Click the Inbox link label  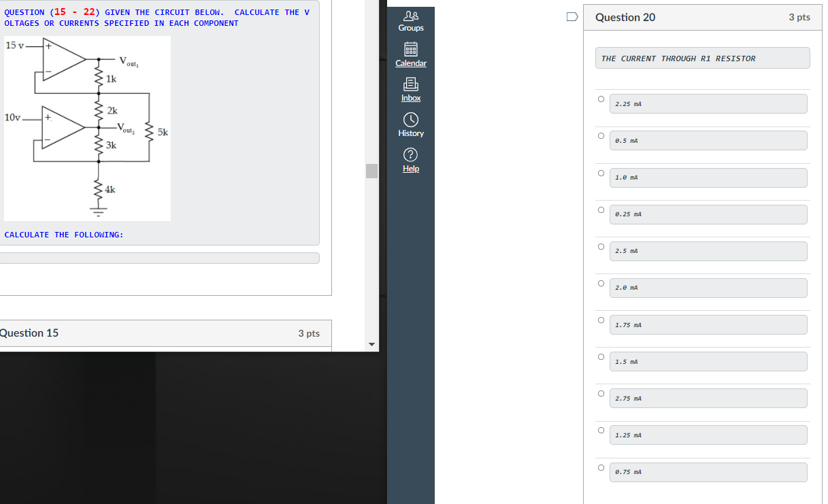click(x=411, y=98)
